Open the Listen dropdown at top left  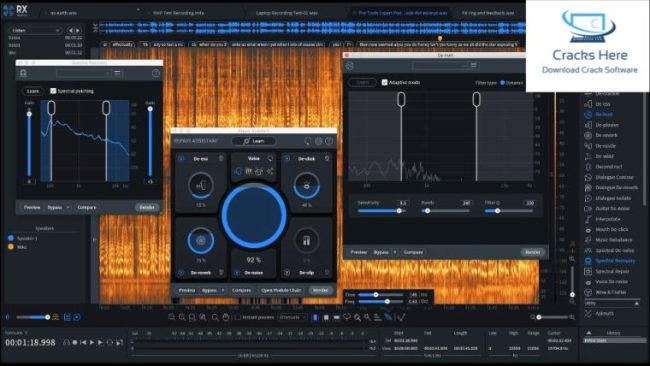point(35,30)
